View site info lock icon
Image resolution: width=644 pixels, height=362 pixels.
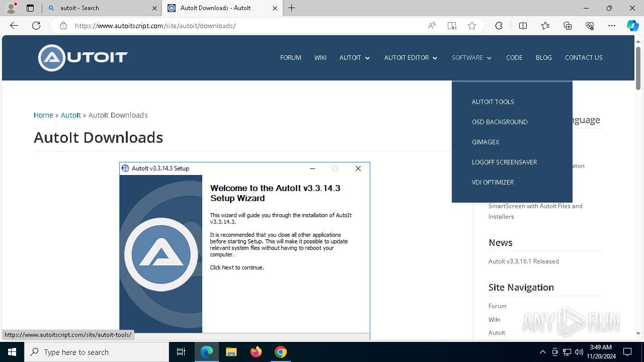tap(63, 26)
